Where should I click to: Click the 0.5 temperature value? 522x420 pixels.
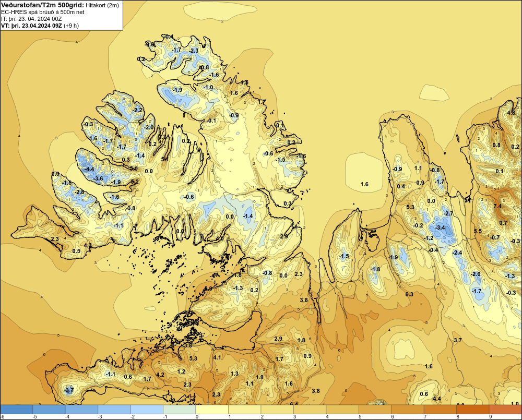point(76,251)
